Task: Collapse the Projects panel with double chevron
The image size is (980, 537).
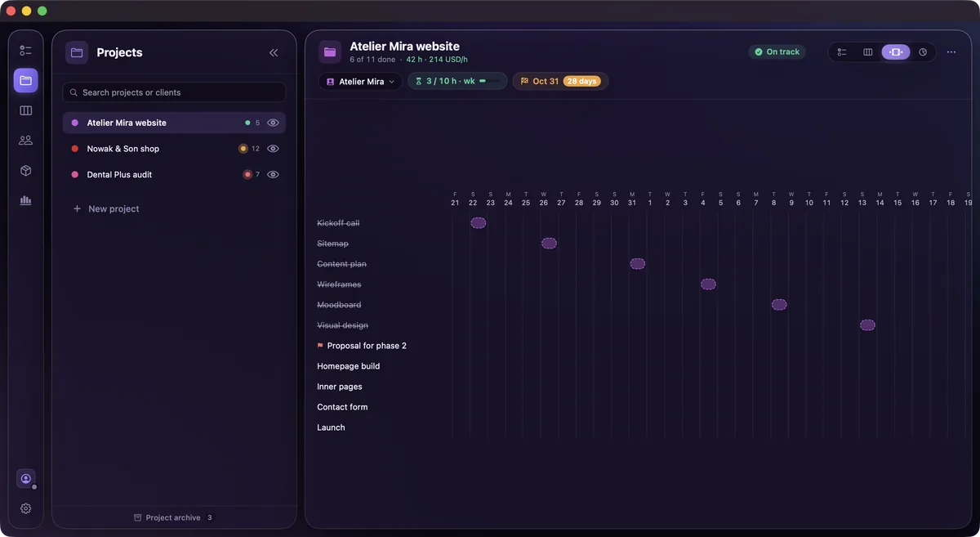Action: click(274, 52)
